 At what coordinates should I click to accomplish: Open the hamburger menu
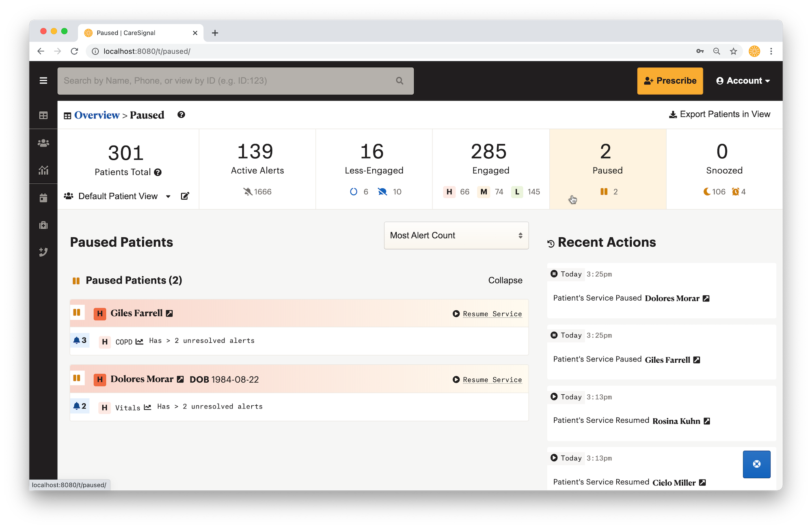(43, 81)
